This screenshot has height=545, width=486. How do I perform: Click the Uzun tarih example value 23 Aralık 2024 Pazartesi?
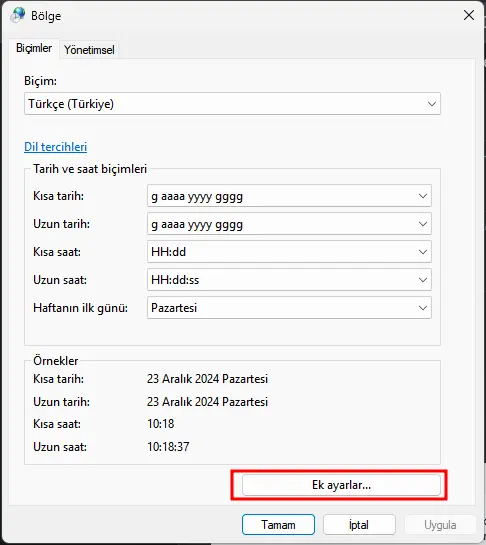click(x=207, y=401)
